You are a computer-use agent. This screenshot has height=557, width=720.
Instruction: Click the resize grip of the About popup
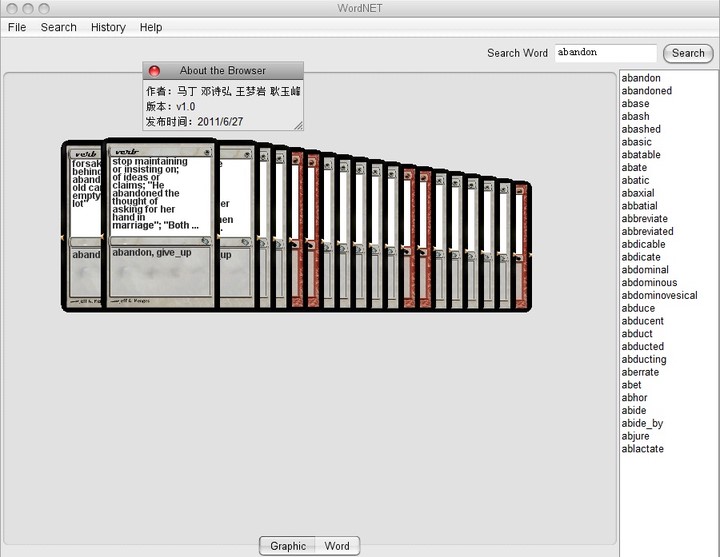298,125
